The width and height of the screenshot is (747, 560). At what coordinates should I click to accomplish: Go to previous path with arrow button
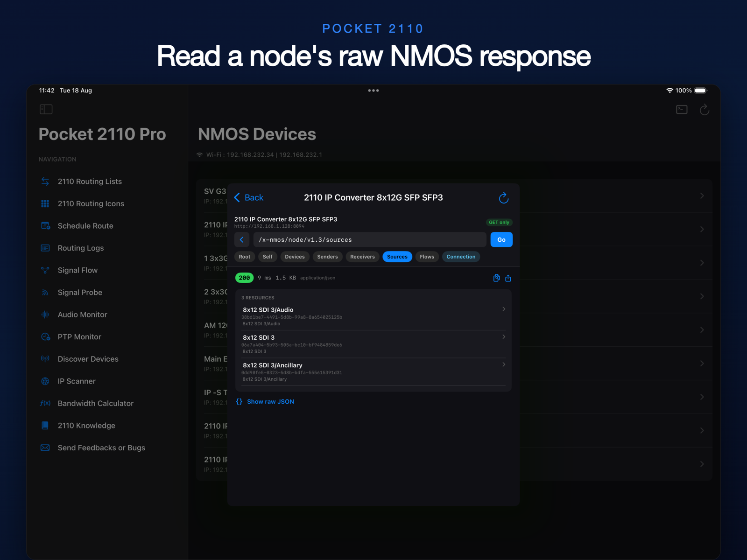pyautogui.click(x=242, y=239)
